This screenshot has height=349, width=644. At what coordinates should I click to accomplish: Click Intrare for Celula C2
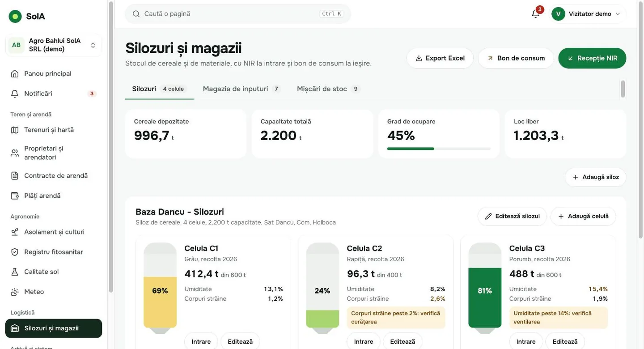tap(364, 341)
